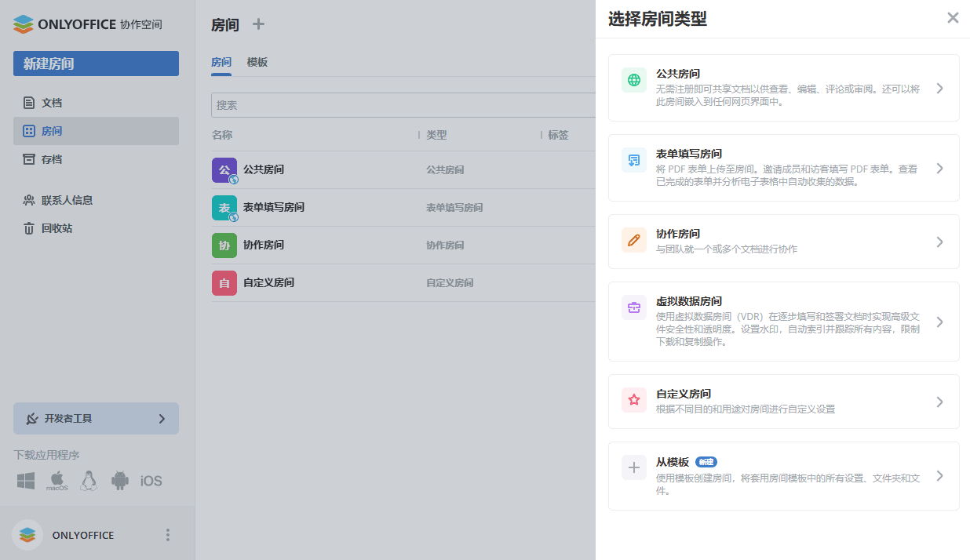Image resolution: width=970 pixels, height=560 pixels.
Task: Expand the 虚拟数据房间 option chevron
Action: point(940,322)
